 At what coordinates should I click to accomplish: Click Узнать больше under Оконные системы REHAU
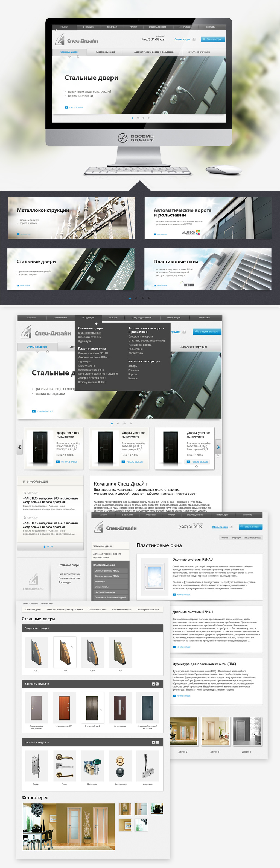[182, 594]
